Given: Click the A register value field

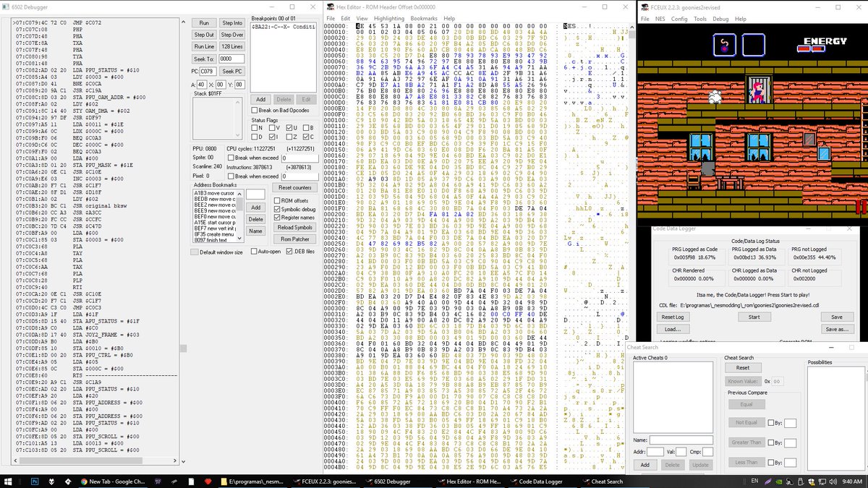Looking at the screenshot, I should coord(203,84).
